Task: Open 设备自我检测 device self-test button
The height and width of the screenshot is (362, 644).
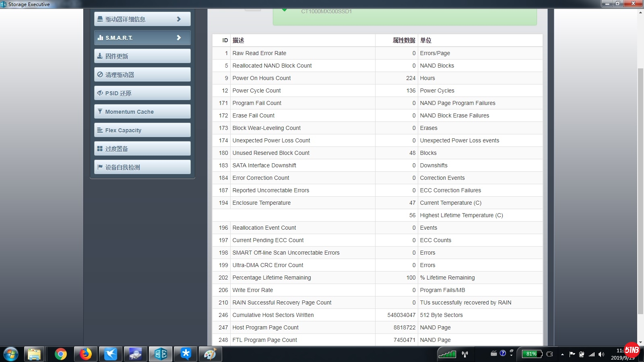Action: click(142, 167)
